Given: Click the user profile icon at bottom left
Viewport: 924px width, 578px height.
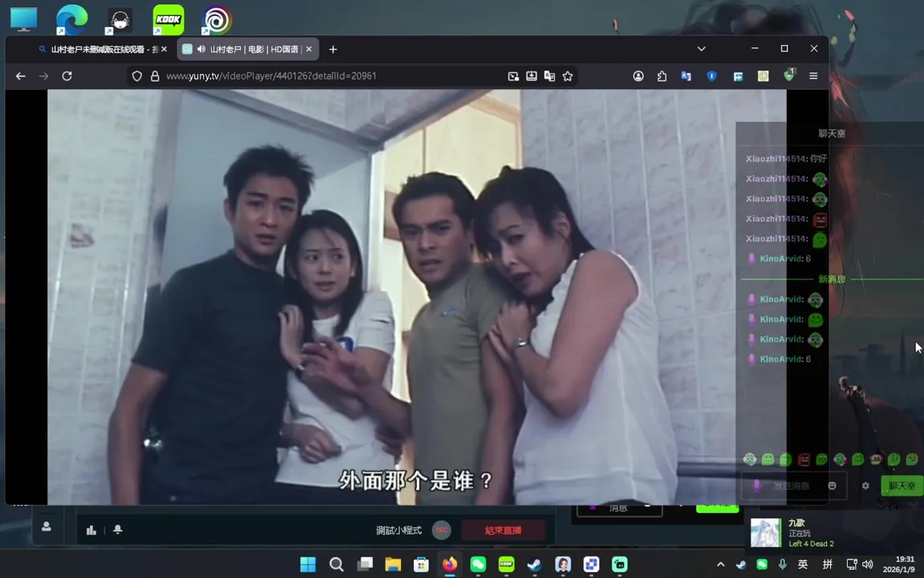Looking at the screenshot, I should pos(46,527).
